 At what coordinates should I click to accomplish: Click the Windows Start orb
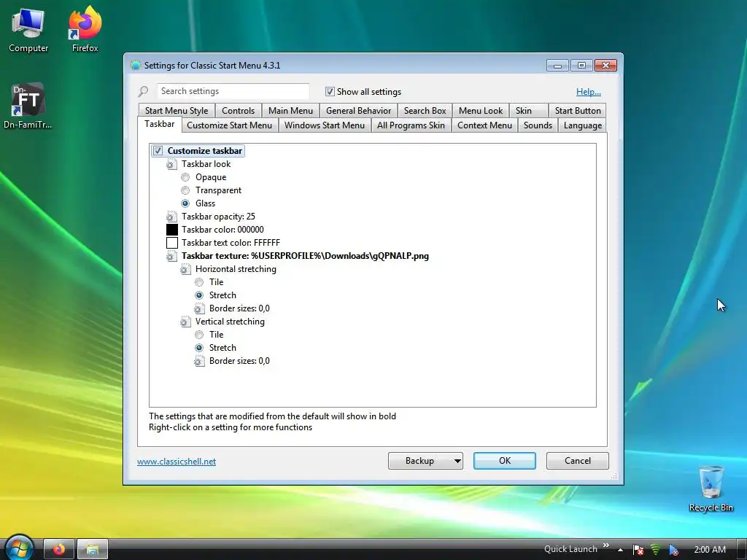pyautogui.click(x=18, y=548)
